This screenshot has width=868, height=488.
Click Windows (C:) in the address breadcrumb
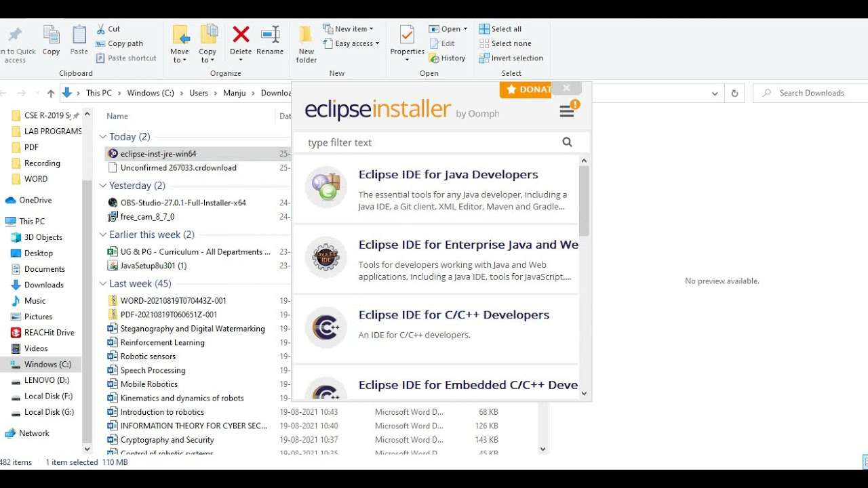[151, 93]
